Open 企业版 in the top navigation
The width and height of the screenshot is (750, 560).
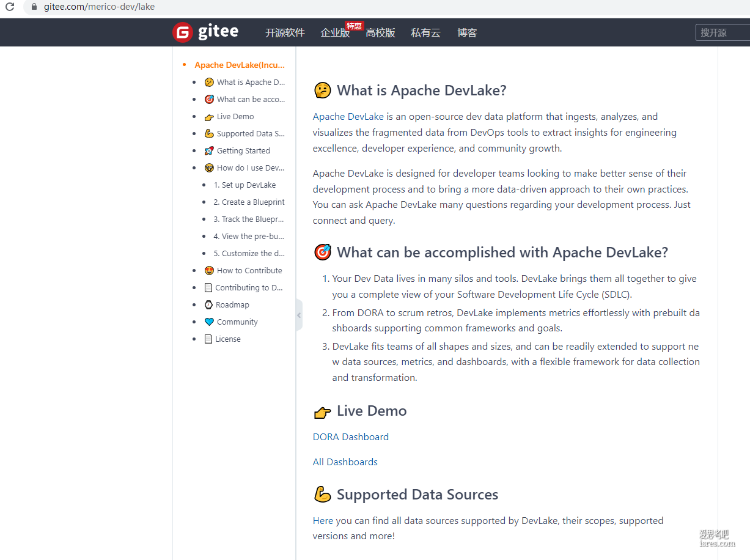pyautogui.click(x=335, y=33)
